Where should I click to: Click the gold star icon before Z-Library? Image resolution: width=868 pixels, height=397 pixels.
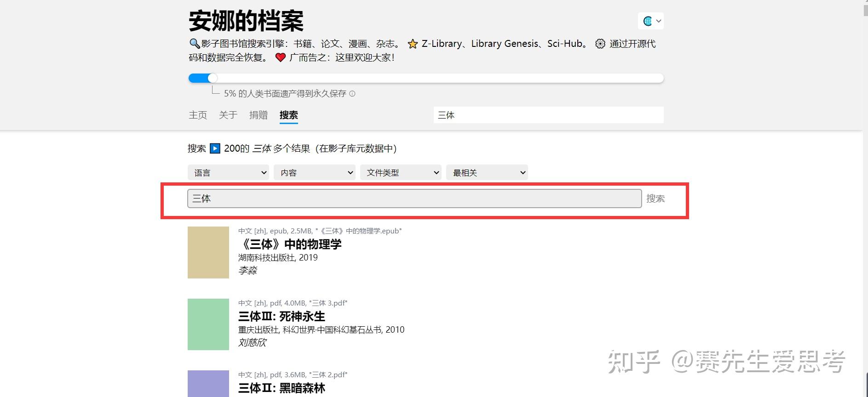413,44
